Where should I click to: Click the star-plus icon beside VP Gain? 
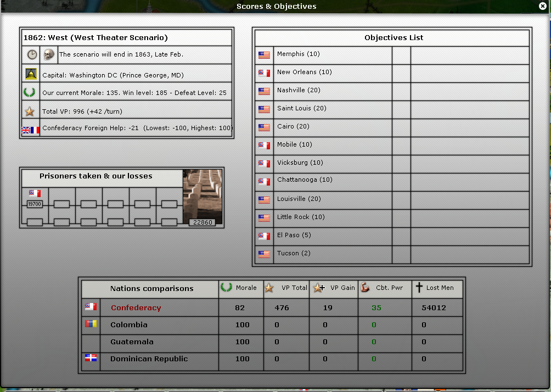click(318, 288)
